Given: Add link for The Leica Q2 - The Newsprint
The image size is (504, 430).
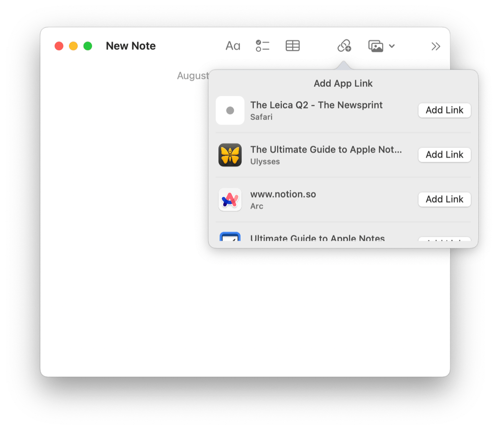Looking at the screenshot, I should [444, 110].
